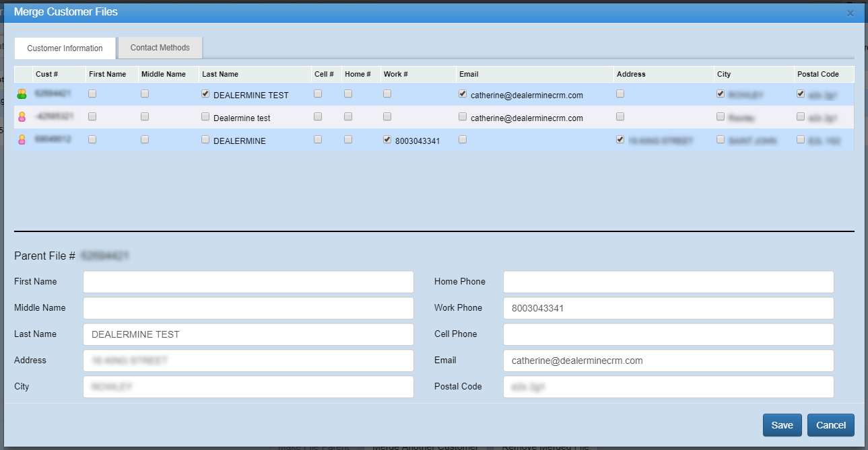
Task: Click into the First Name input field
Action: coord(248,282)
